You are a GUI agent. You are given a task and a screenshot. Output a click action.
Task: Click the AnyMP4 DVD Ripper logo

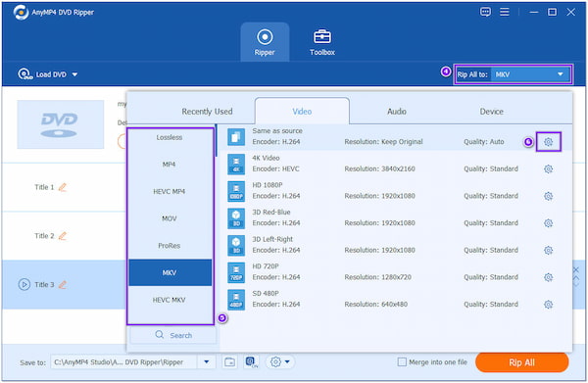pos(21,12)
